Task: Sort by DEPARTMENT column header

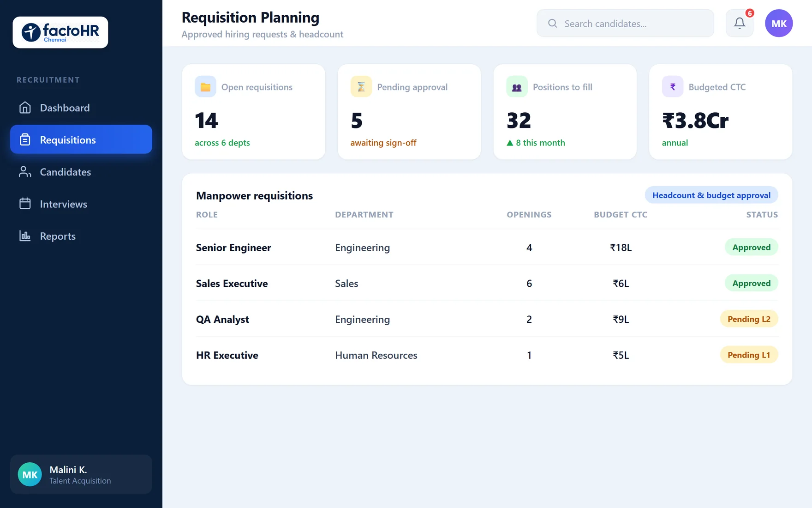Action: 364,215
